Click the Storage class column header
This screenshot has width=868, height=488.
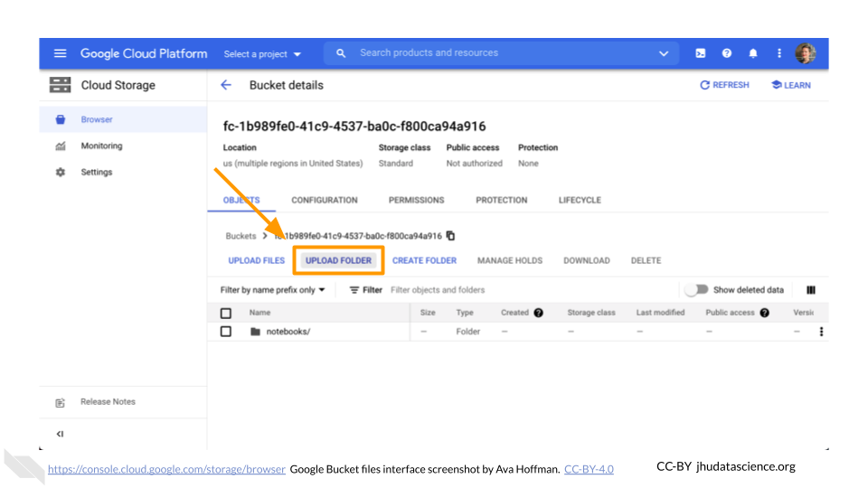[x=591, y=313]
